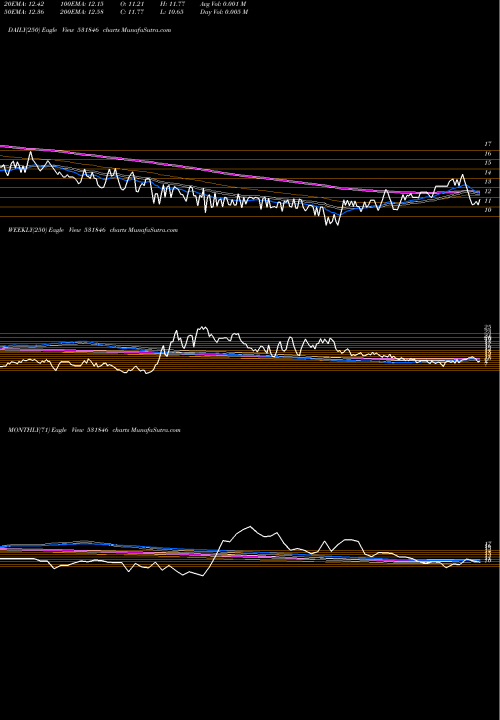Click the 20EMA: 12.42 value

[x=22, y=3]
